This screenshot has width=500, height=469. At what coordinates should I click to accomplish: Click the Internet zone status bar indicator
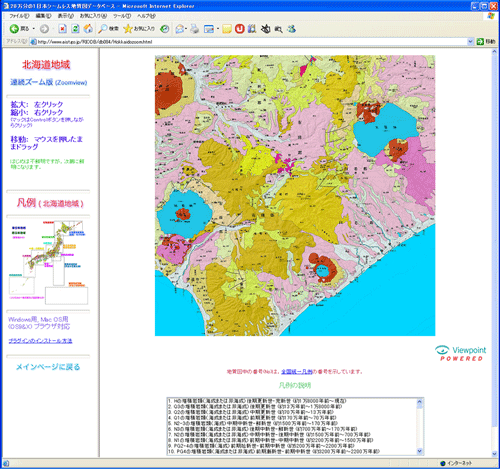[x=456, y=463]
